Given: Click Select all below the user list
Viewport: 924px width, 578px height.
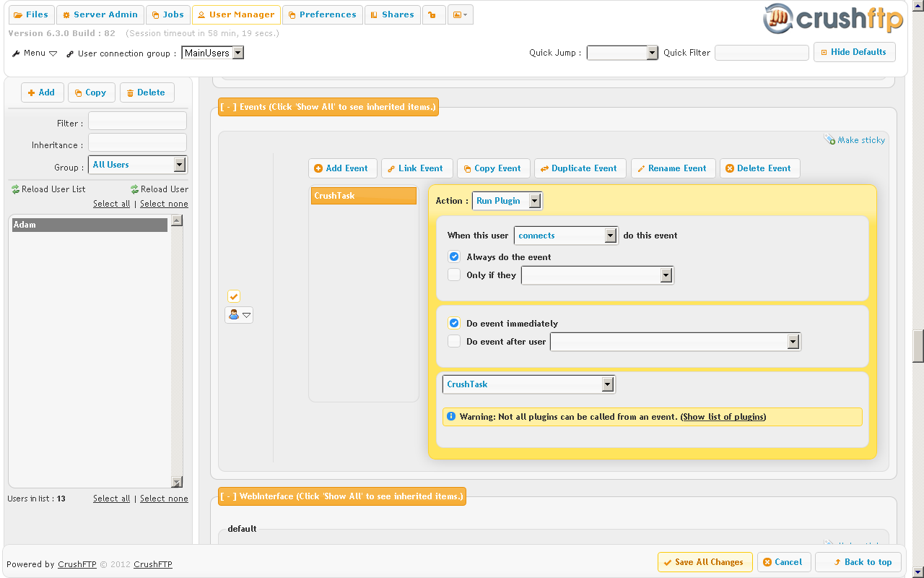Looking at the screenshot, I should click(112, 499).
